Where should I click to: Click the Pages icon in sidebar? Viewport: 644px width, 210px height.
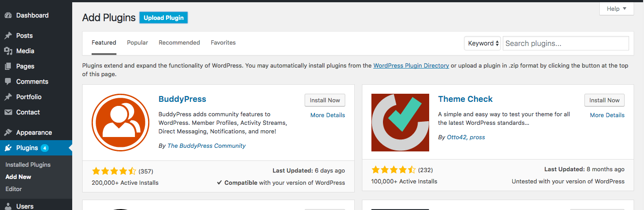click(x=8, y=66)
